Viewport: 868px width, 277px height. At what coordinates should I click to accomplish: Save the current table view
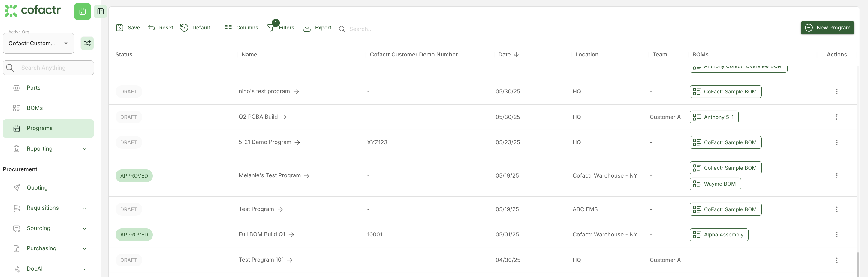[x=128, y=28]
